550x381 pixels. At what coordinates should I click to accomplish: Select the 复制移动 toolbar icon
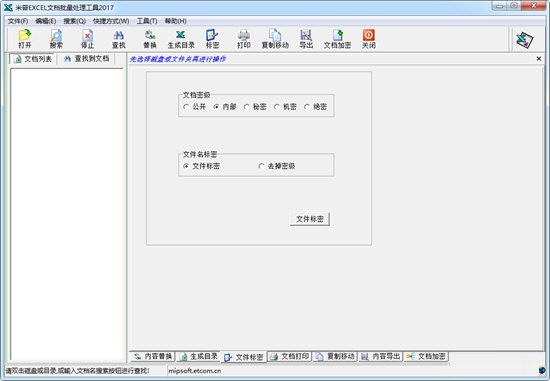coord(275,39)
